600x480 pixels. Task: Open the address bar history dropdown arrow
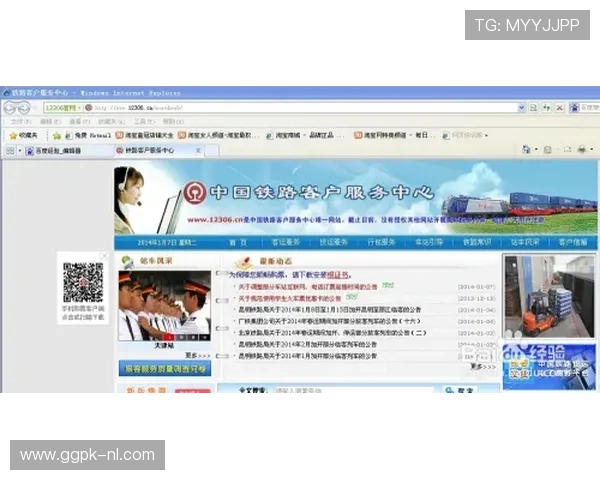(521, 108)
